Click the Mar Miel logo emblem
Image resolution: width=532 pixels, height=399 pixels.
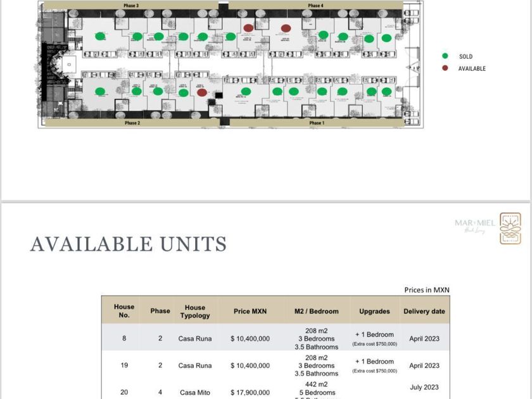pos(510,229)
